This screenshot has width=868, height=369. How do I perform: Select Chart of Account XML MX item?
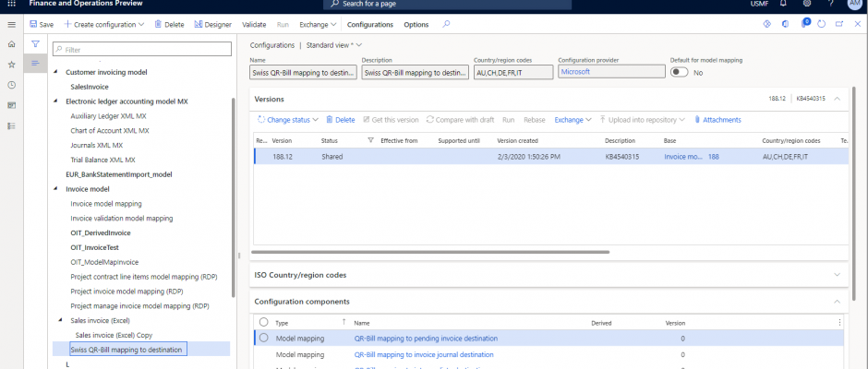pos(110,131)
